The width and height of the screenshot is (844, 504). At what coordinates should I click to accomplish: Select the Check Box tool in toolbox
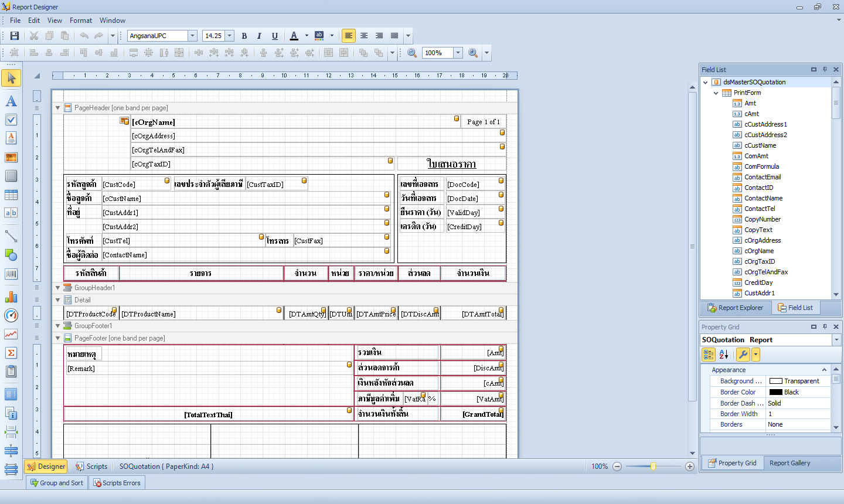tap(11, 120)
